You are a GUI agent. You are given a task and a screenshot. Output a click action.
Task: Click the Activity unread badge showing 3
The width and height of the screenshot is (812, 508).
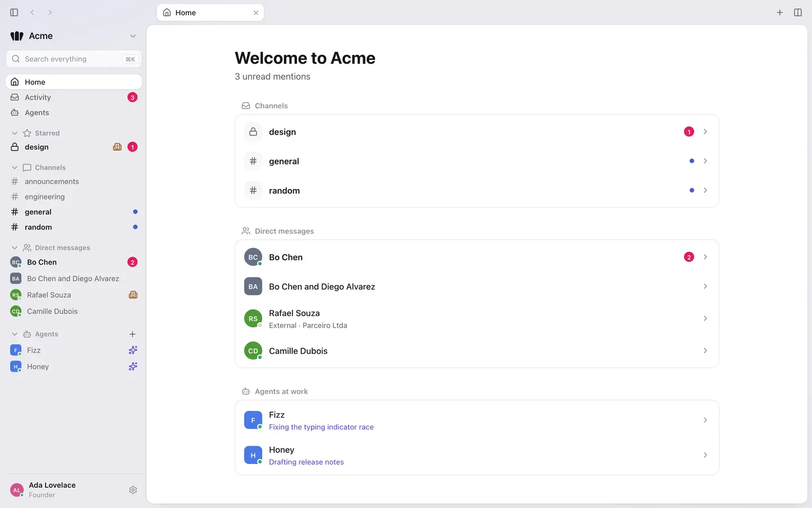(x=133, y=97)
